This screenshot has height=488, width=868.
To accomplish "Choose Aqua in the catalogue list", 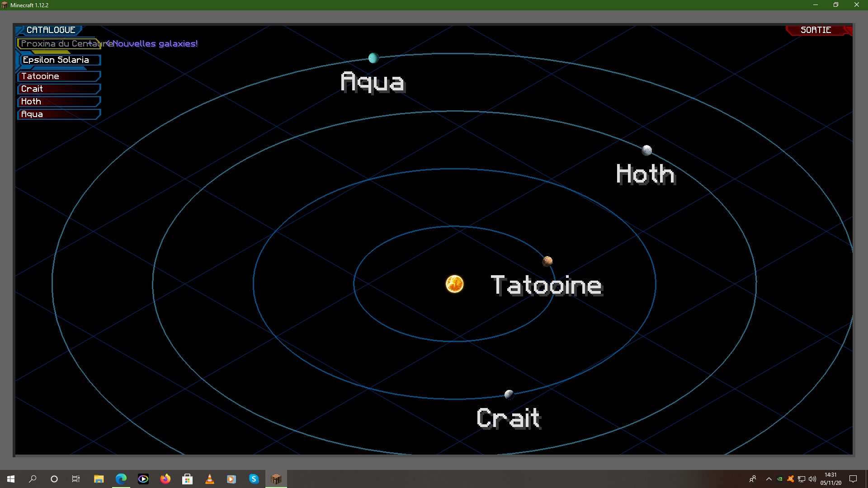I will [59, 114].
